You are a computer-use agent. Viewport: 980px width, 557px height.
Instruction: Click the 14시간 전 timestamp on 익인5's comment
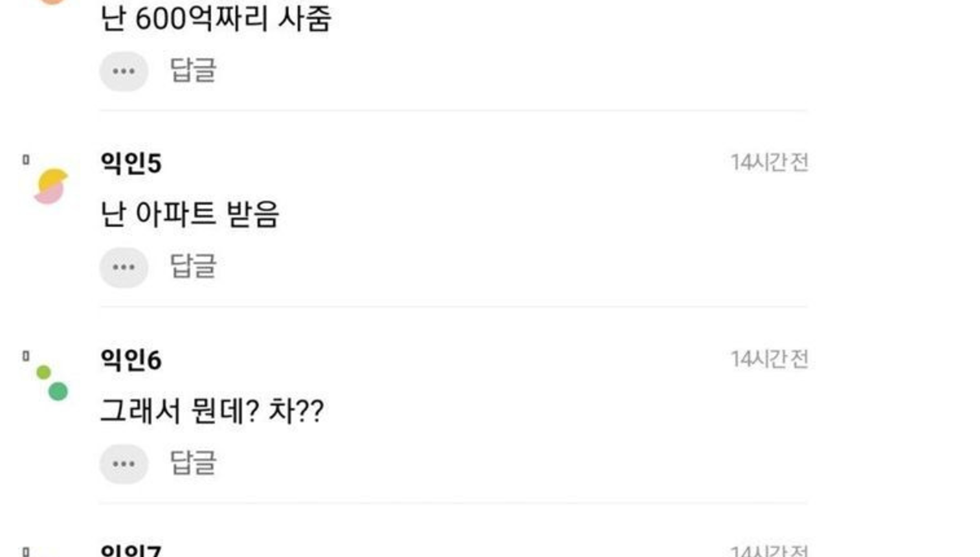click(x=770, y=163)
